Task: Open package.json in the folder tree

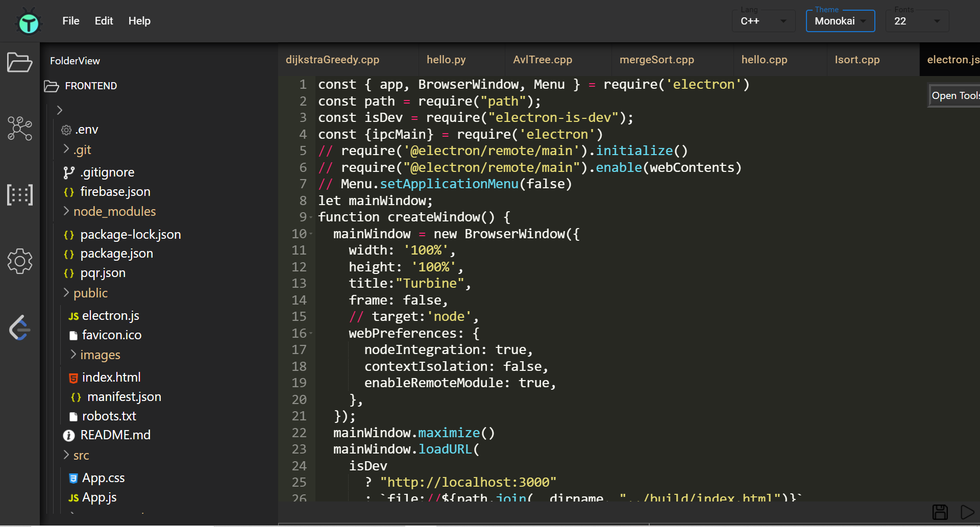Action: click(x=117, y=254)
